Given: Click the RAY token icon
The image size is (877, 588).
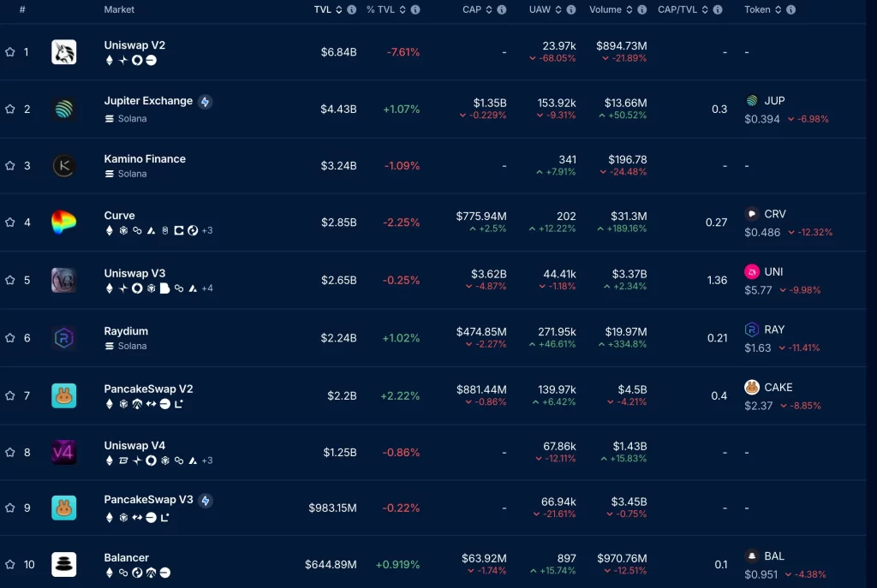Looking at the screenshot, I should tap(752, 330).
